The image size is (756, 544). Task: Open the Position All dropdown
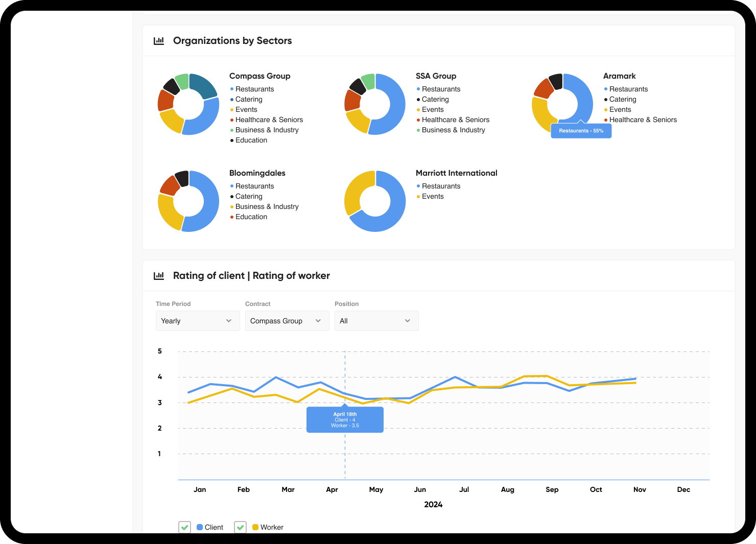(376, 321)
